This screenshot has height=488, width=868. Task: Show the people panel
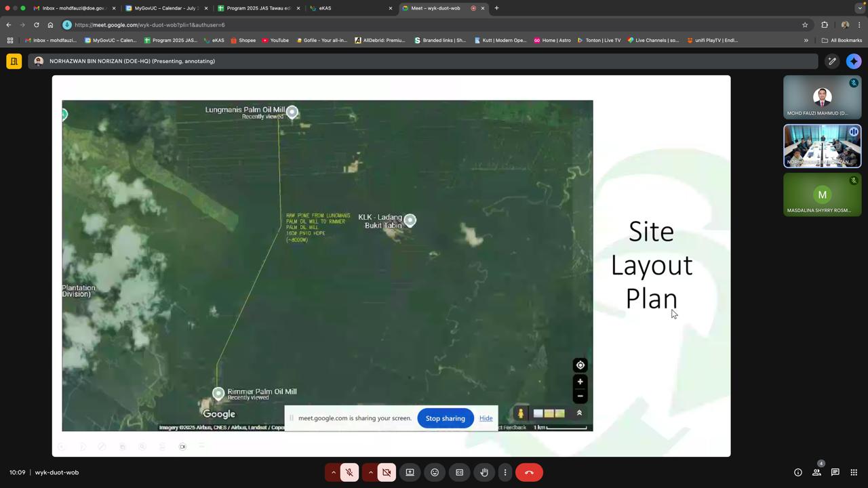click(816, 472)
